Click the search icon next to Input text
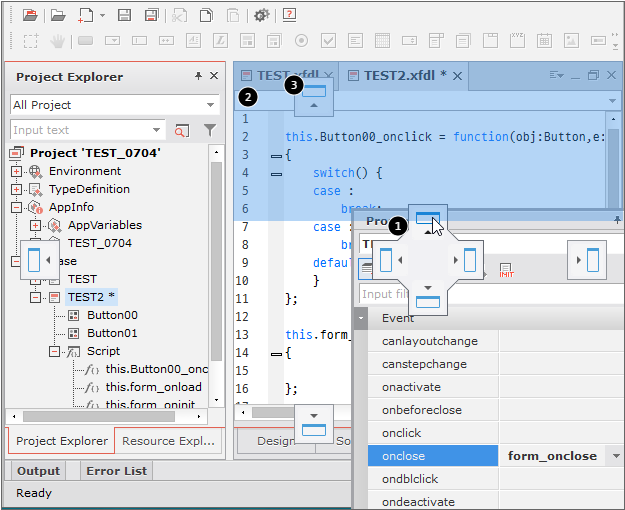The height and width of the screenshot is (510, 625). click(182, 130)
